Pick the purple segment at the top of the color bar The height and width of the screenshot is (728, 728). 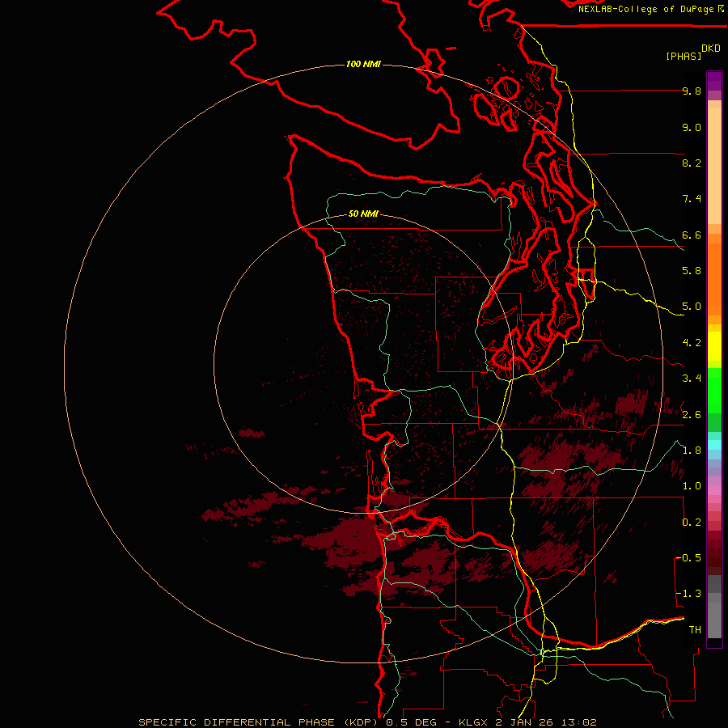(714, 81)
